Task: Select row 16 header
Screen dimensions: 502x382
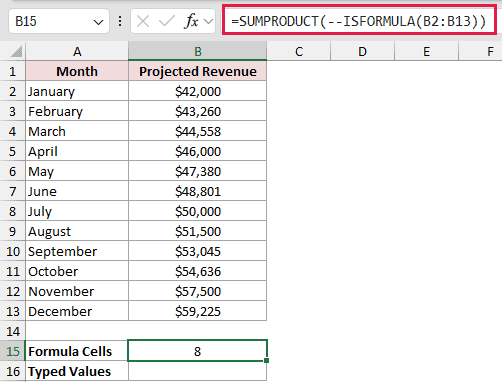Action: (13, 371)
